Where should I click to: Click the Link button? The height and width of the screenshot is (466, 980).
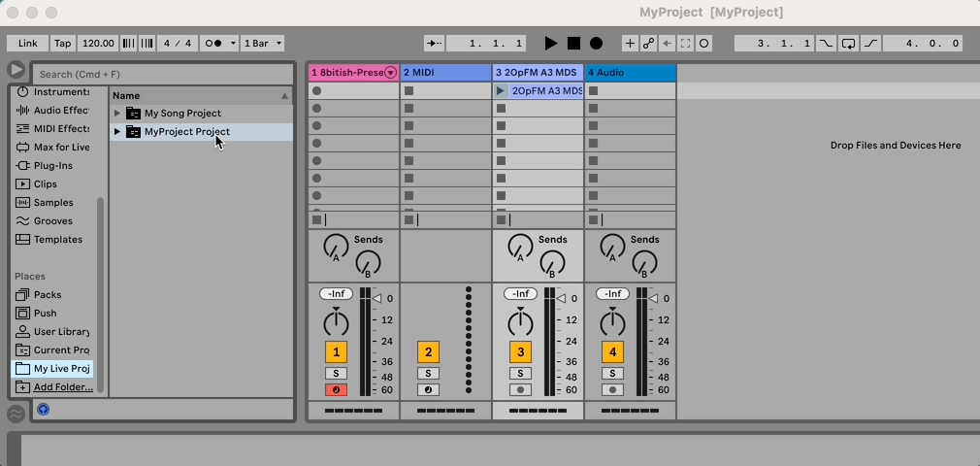coord(27,43)
